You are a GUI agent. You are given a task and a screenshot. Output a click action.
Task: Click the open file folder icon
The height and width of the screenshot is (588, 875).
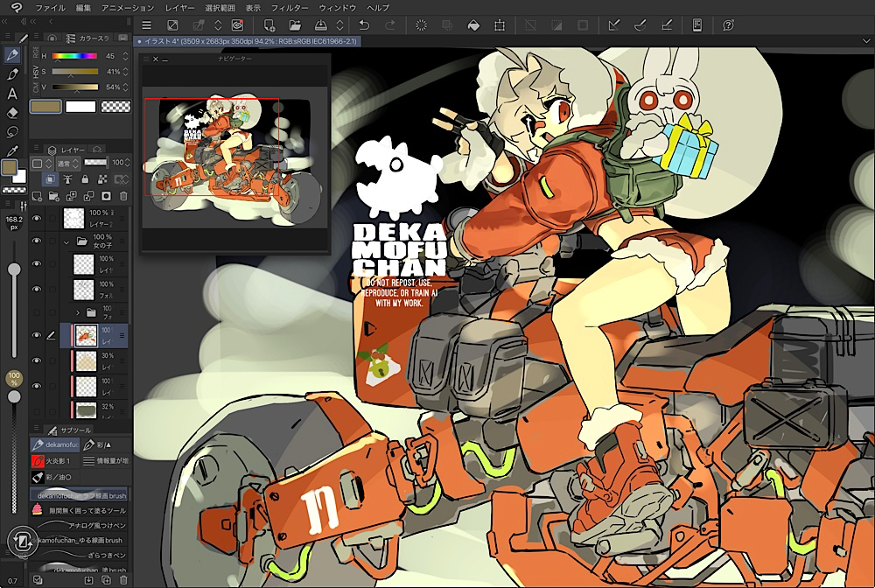[x=296, y=25]
